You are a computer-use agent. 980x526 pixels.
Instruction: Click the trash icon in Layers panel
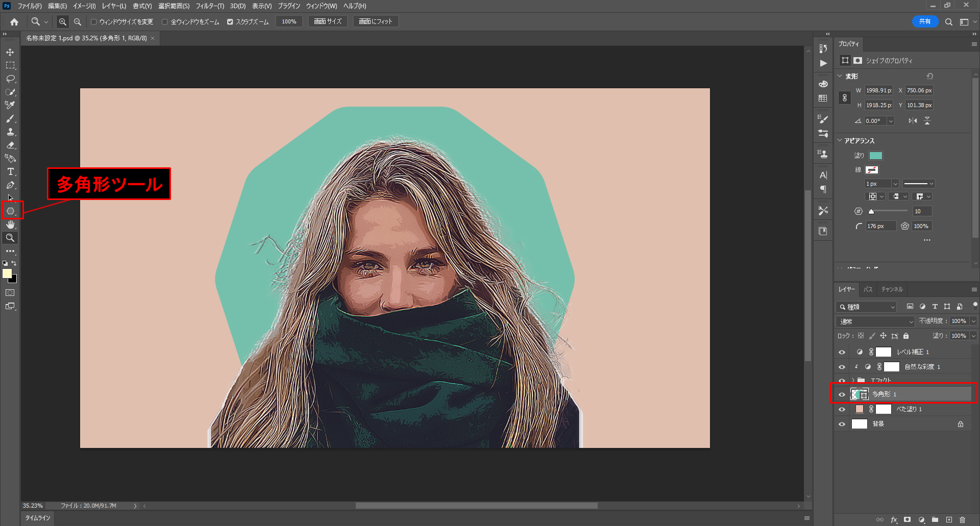click(x=962, y=520)
